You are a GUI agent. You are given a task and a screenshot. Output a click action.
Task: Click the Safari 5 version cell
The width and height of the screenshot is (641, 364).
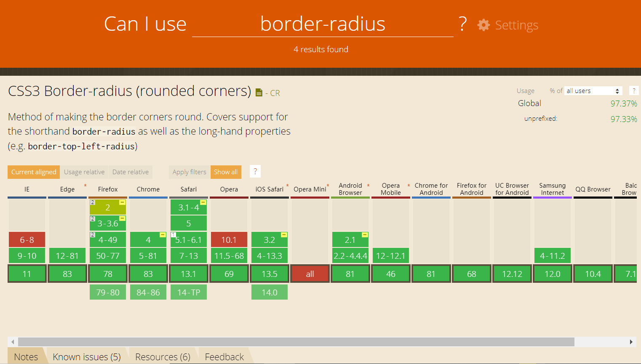coord(189,223)
